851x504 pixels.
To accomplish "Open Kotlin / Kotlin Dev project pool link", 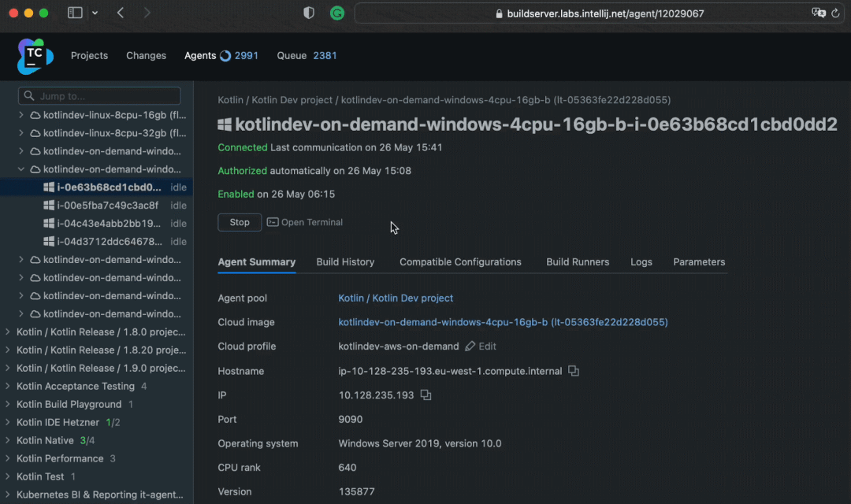I will pos(396,298).
